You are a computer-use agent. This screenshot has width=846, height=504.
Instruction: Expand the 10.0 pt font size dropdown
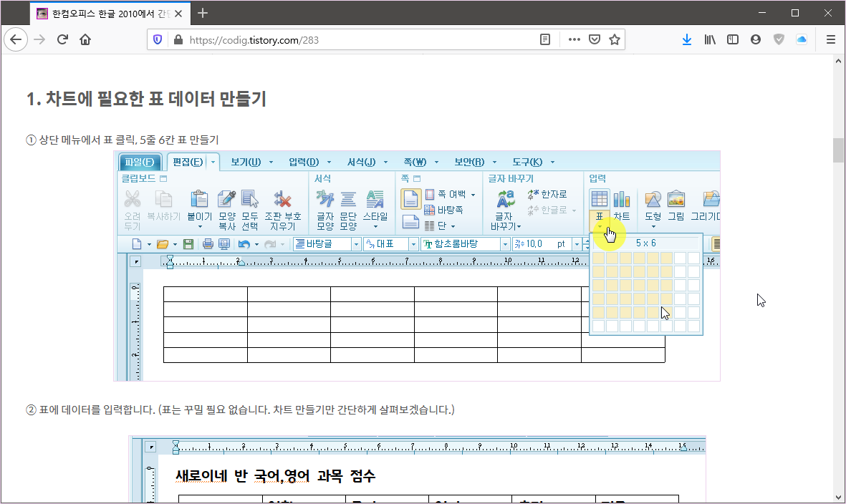576,244
